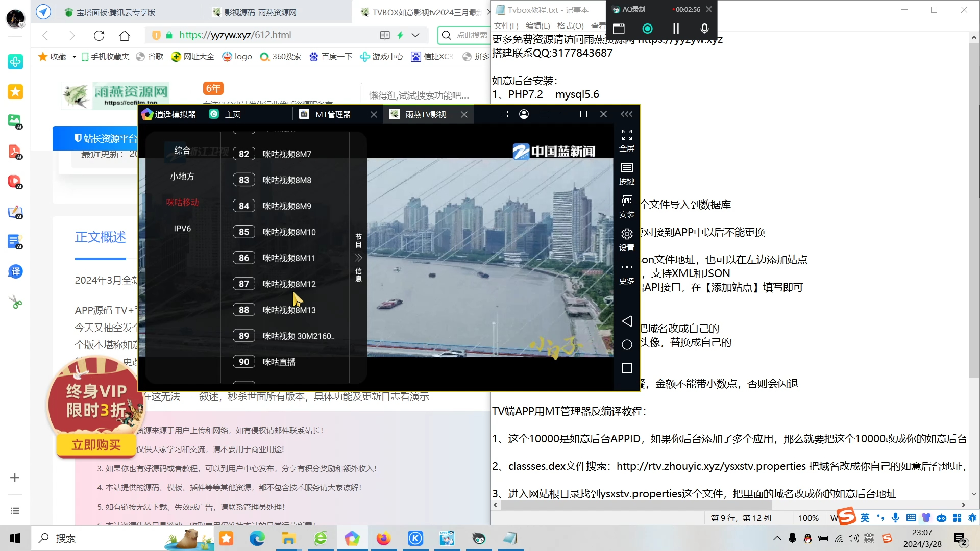Viewport: 980px width, 551px height.
Task: Play channel 82 咪咕视频8M7
Action: (x=287, y=154)
